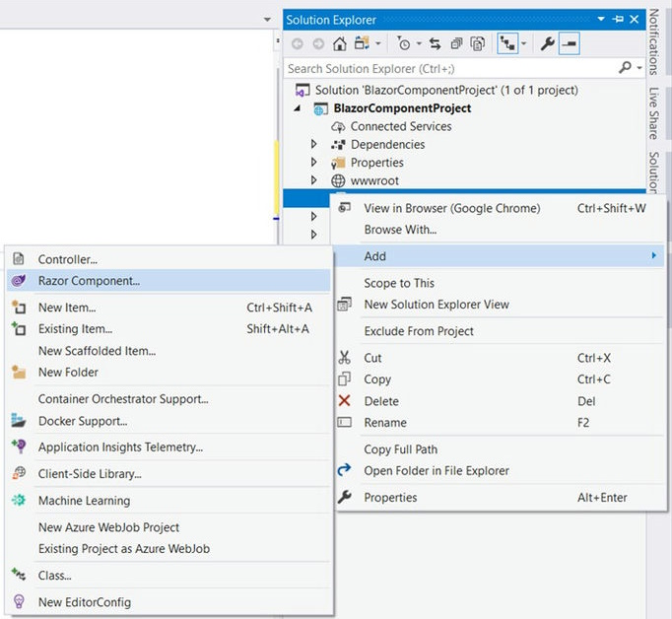Click the red Delete X icon
This screenshot has width=672, height=619.
(344, 401)
